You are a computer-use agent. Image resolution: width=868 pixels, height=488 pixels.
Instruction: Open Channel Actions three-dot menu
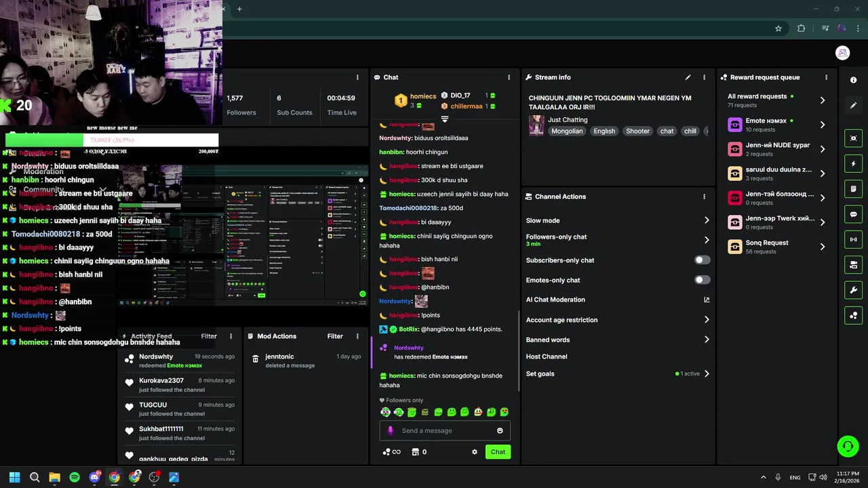coord(704,197)
